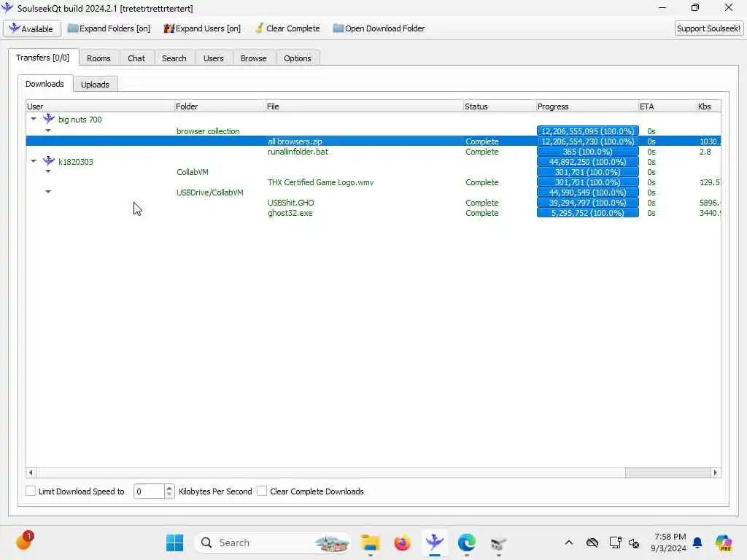This screenshot has width=747, height=560.
Task: Toggle Expand Folders option
Action: [x=109, y=28]
